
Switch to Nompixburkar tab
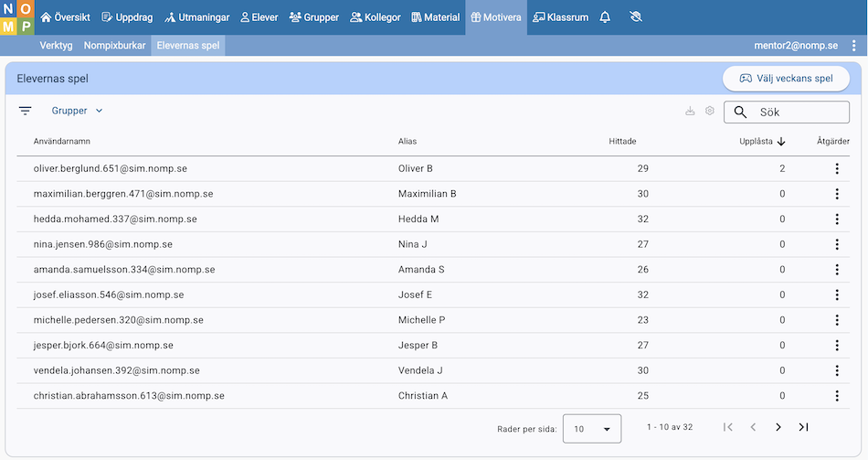[114, 46]
